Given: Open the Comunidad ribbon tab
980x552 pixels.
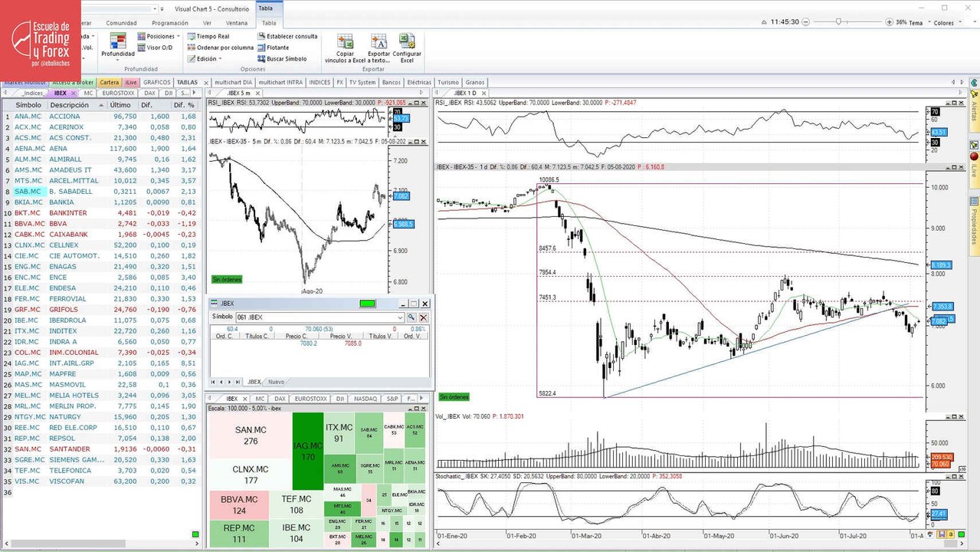Looking at the screenshot, I should pos(121,23).
